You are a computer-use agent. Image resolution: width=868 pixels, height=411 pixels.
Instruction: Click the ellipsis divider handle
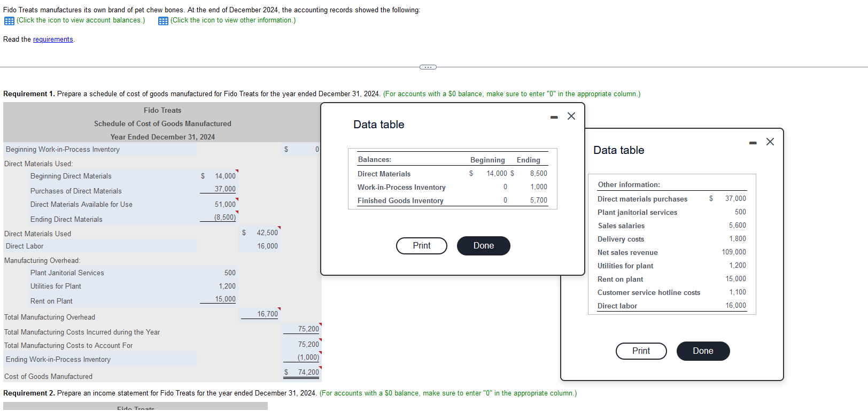coord(428,67)
